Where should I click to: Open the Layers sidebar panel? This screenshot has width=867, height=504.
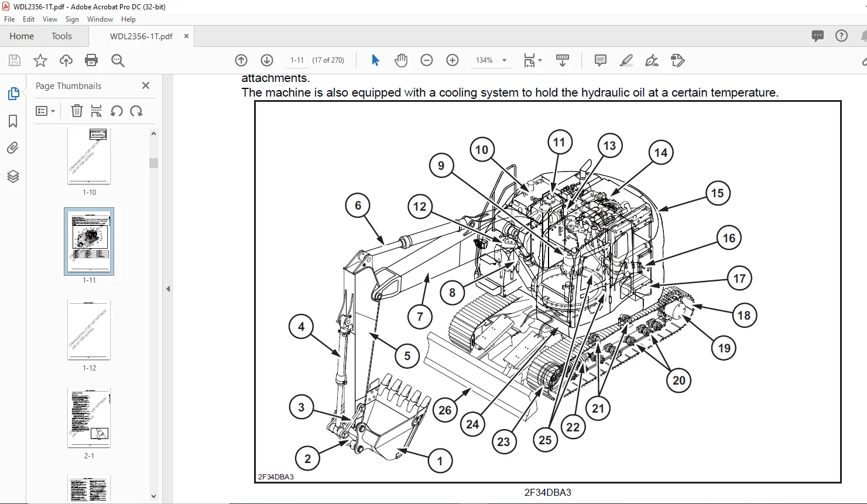point(13,176)
